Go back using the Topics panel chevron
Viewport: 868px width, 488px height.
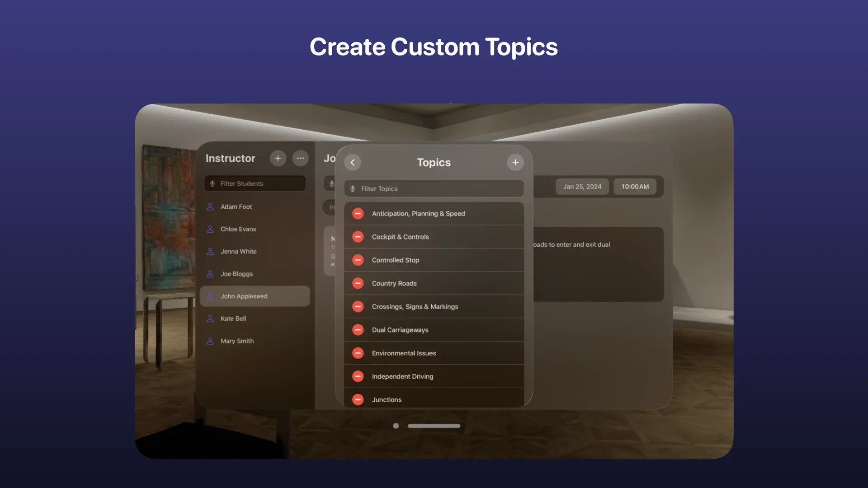pos(353,162)
